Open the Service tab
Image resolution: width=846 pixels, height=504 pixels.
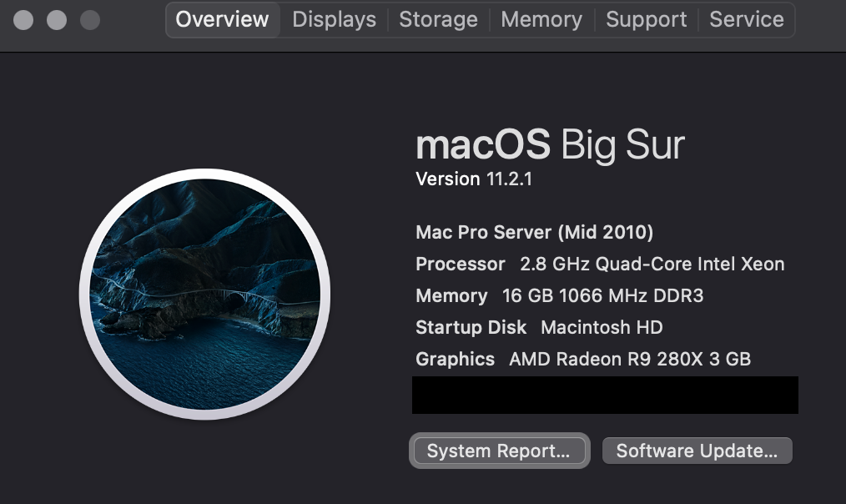click(746, 19)
